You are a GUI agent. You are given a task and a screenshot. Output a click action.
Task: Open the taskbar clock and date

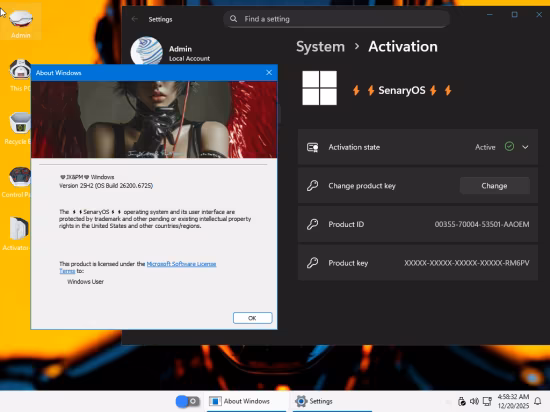click(513, 401)
